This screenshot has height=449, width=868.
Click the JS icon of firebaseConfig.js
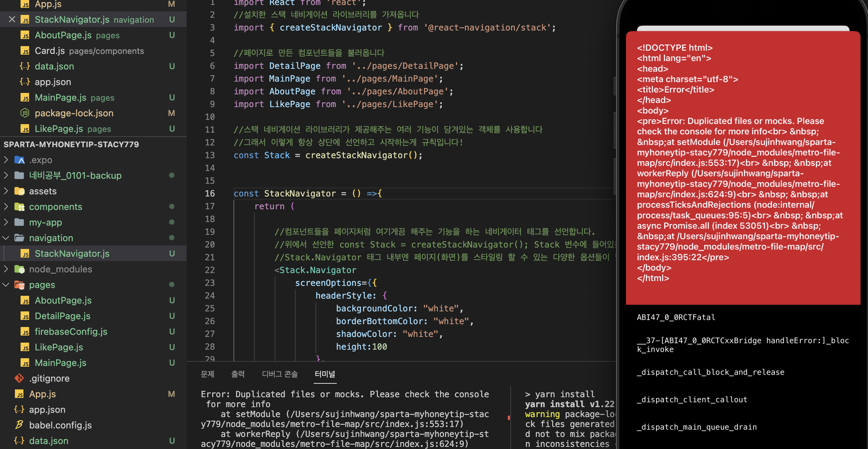tap(25, 332)
